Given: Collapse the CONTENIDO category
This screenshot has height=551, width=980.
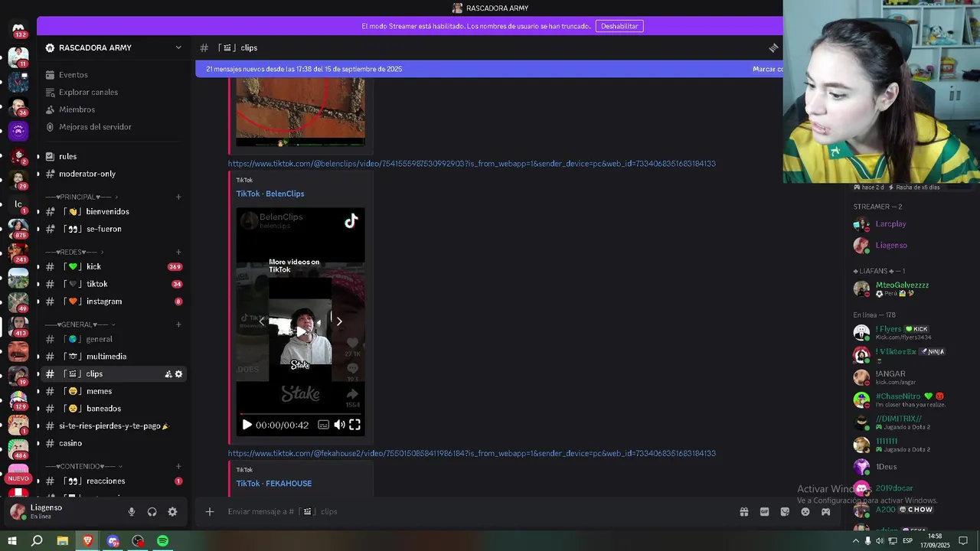Looking at the screenshot, I should tap(84, 466).
